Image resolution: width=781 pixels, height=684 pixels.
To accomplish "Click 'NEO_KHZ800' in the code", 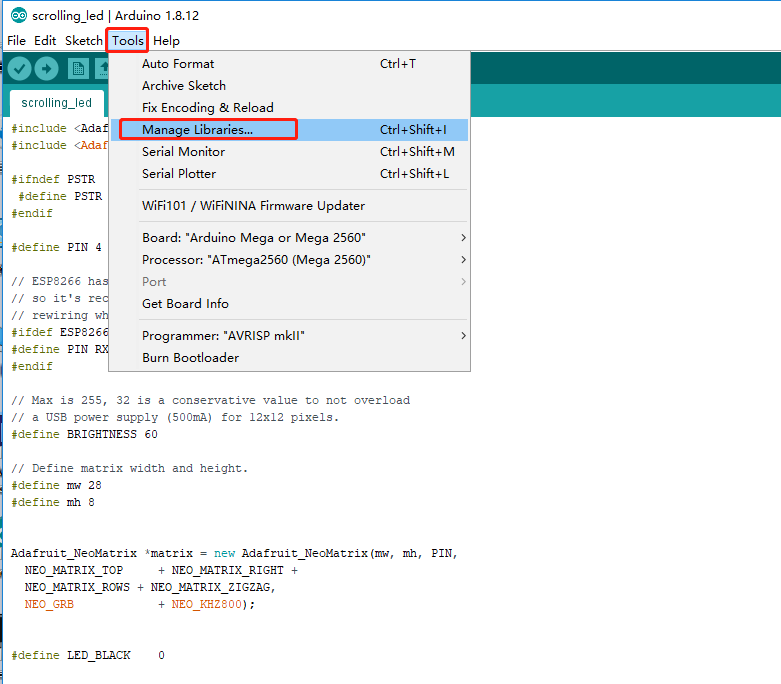I will [207, 604].
